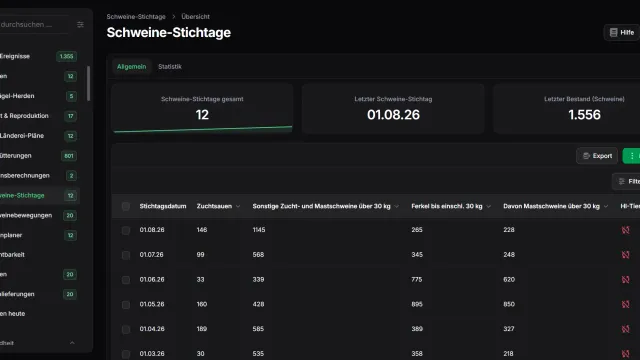Click the date cell 01.08.26
This screenshot has width=640, height=360.
click(x=152, y=230)
